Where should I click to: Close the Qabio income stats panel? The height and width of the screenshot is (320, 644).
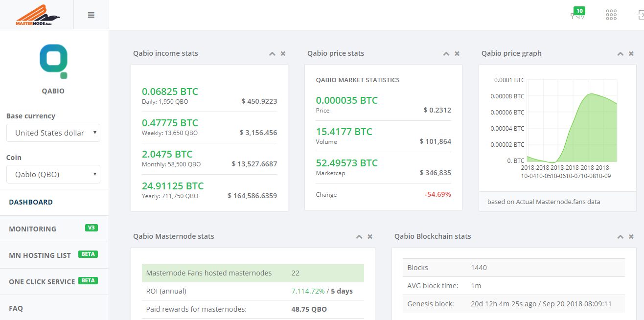click(x=283, y=54)
